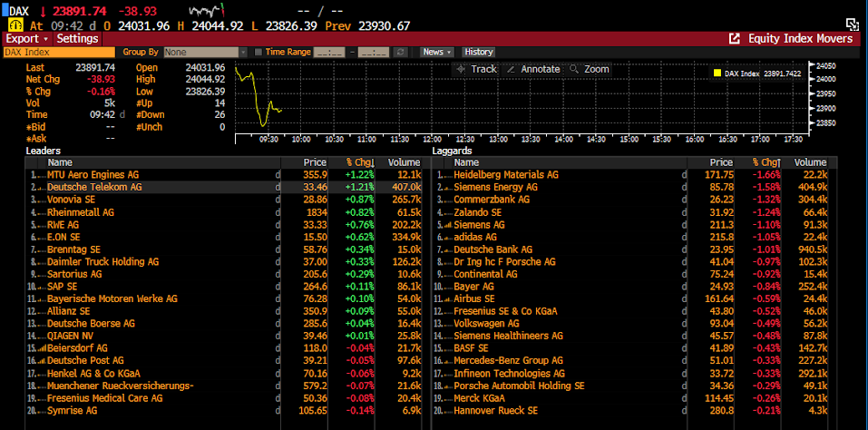Click the Laggards % Chg sort arrow
The width and height of the screenshot is (868, 430).
point(779,162)
